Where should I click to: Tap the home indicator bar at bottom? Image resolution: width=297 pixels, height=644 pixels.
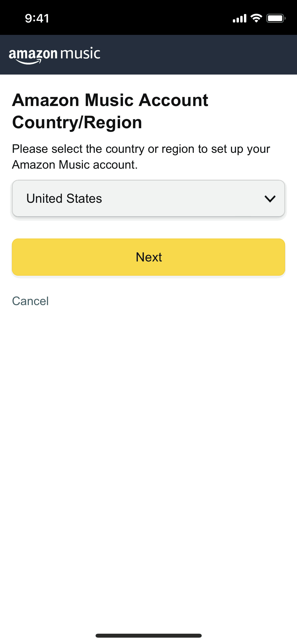148,636
